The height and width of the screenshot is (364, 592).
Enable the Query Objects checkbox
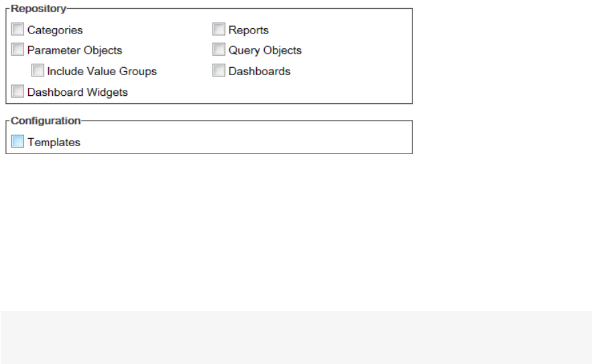219,50
